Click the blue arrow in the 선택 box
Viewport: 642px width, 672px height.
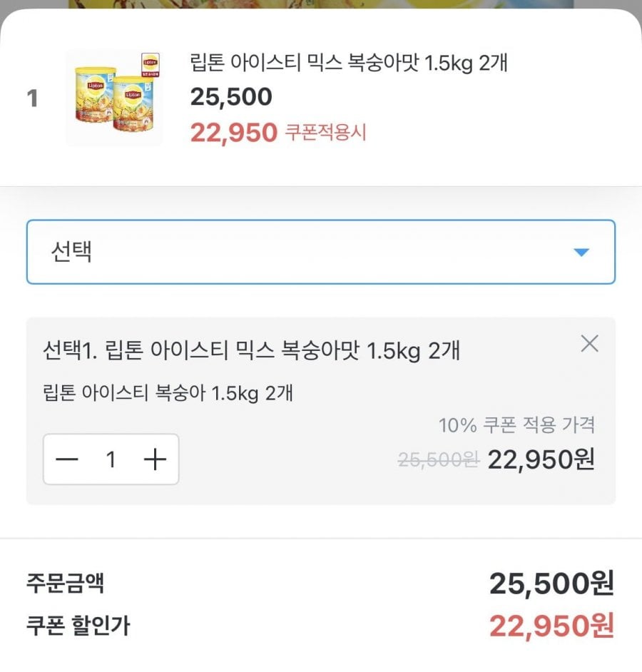(x=582, y=252)
